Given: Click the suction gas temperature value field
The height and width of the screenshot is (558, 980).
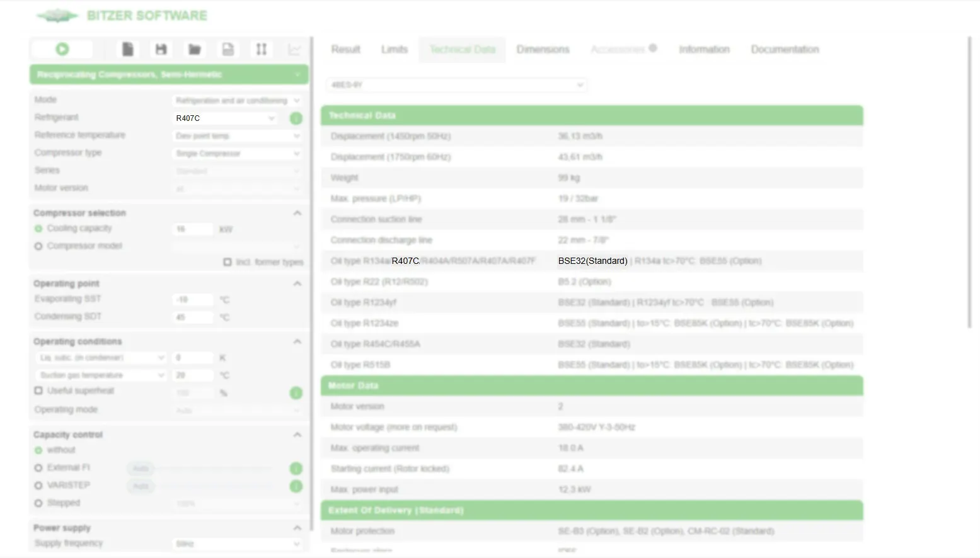Looking at the screenshot, I should 193,375.
